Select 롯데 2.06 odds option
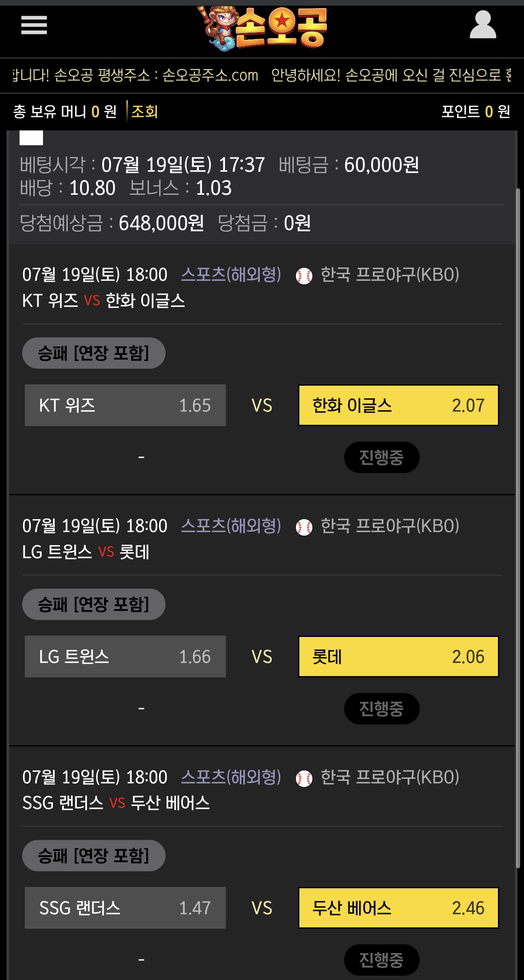This screenshot has width=524, height=980. (x=398, y=657)
